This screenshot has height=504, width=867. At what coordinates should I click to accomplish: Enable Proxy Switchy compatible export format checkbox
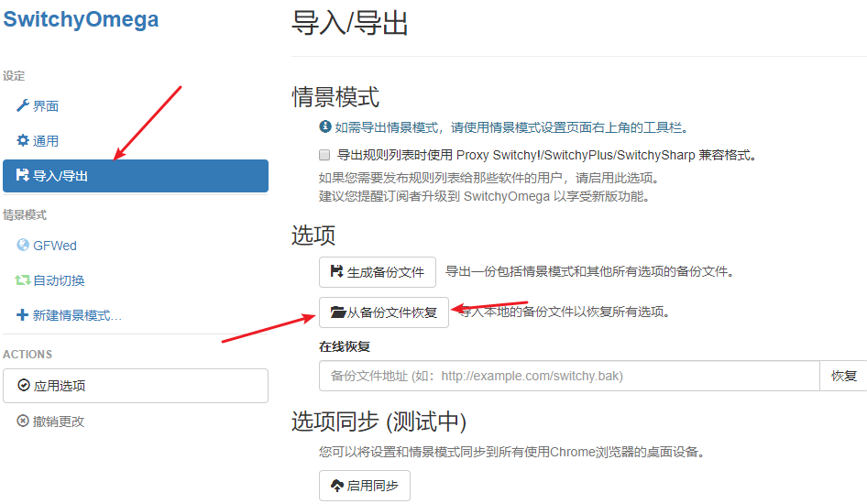[324, 155]
